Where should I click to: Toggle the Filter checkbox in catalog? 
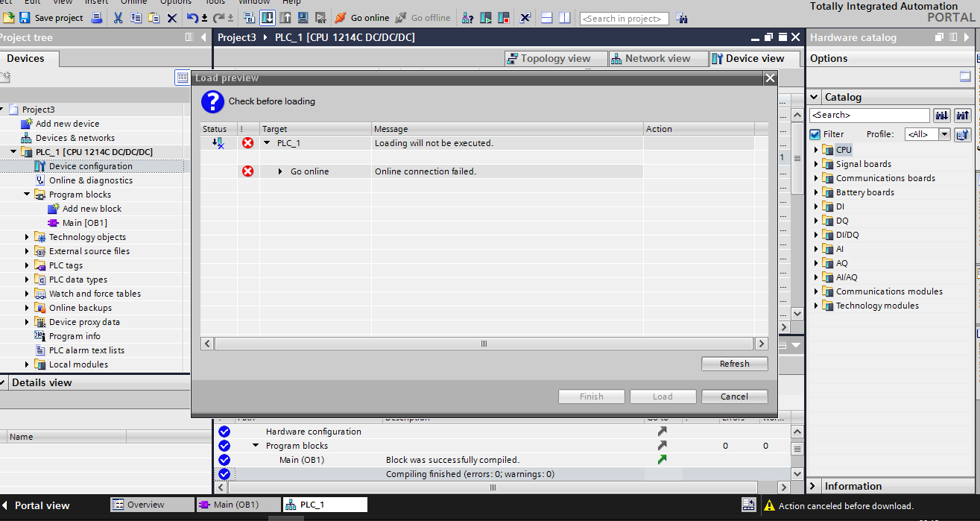pos(815,135)
